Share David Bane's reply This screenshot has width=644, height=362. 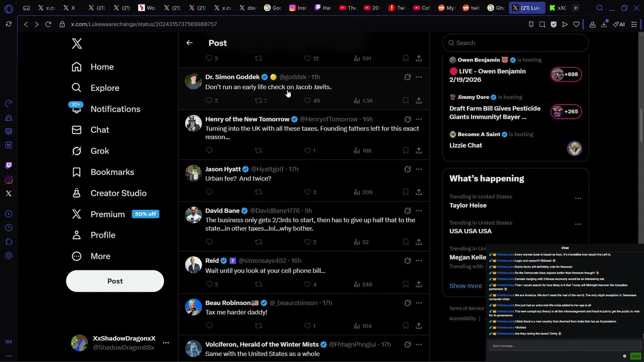click(419, 242)
